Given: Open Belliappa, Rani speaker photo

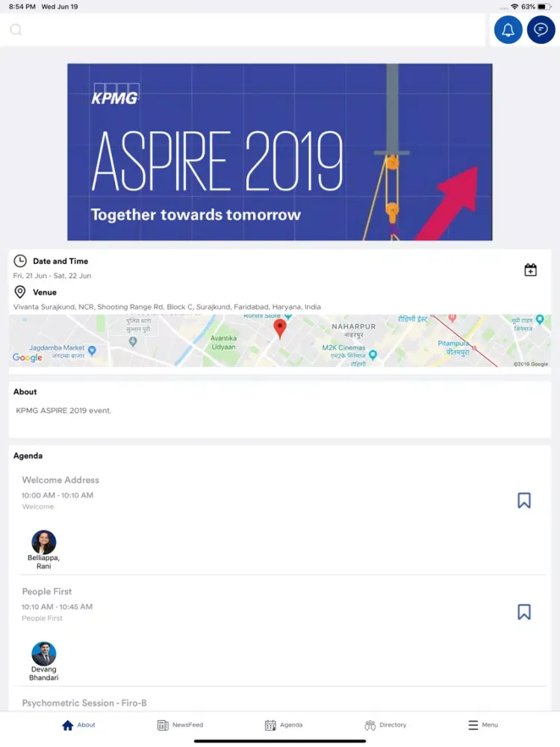Looking at the screenshot, I should tap(44, 542).
